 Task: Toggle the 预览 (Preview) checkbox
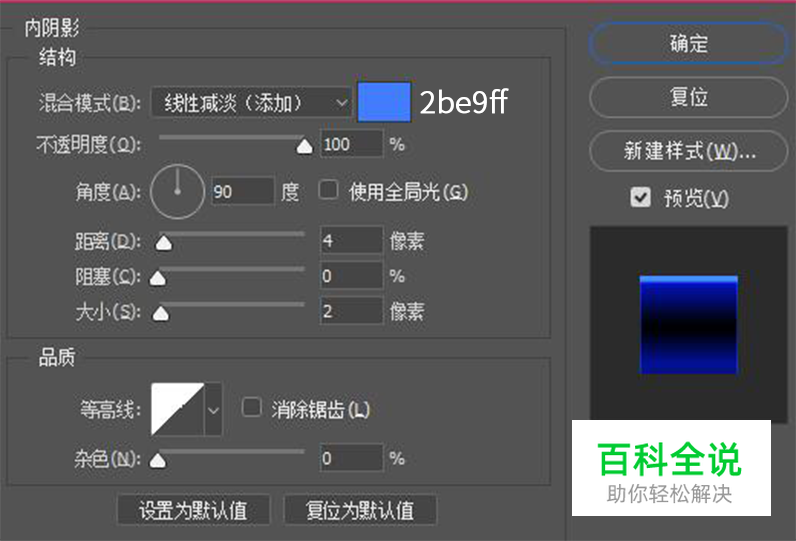tap(641, 198)
